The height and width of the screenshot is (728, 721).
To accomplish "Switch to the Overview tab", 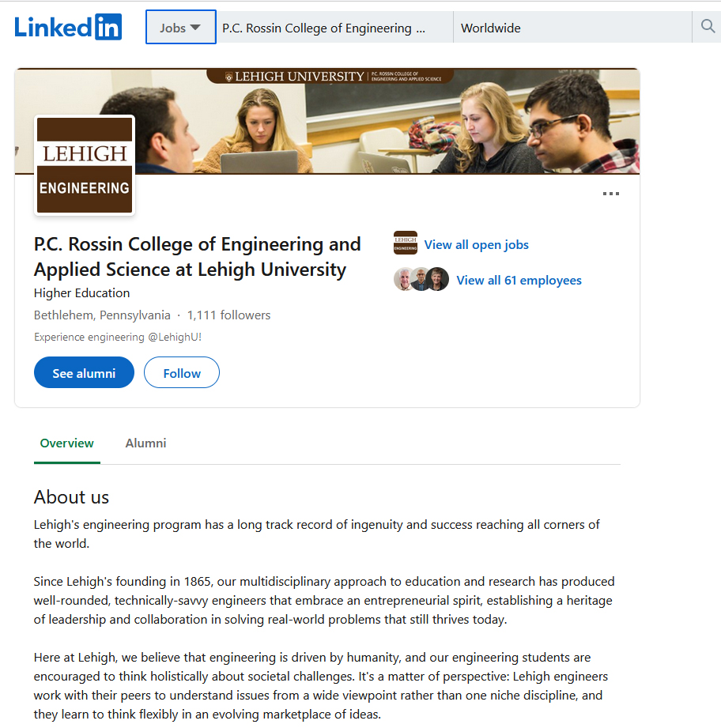I will click(x=67, y=443).
